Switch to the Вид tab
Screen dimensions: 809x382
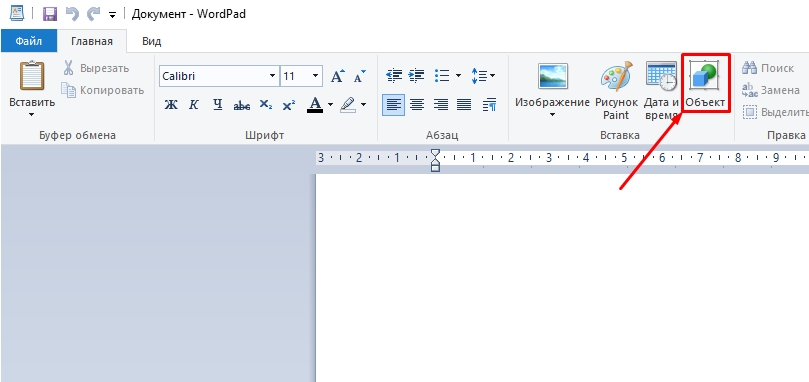tap(152, 41)
